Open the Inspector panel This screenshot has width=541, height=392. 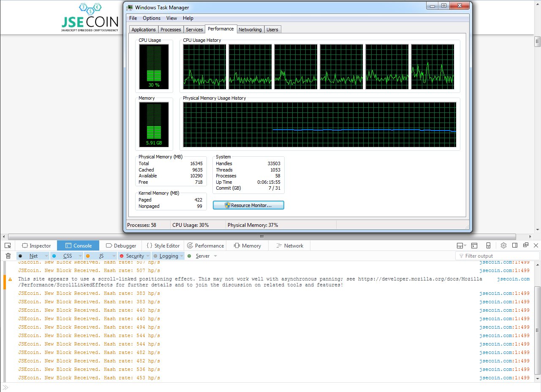point(36,245)
